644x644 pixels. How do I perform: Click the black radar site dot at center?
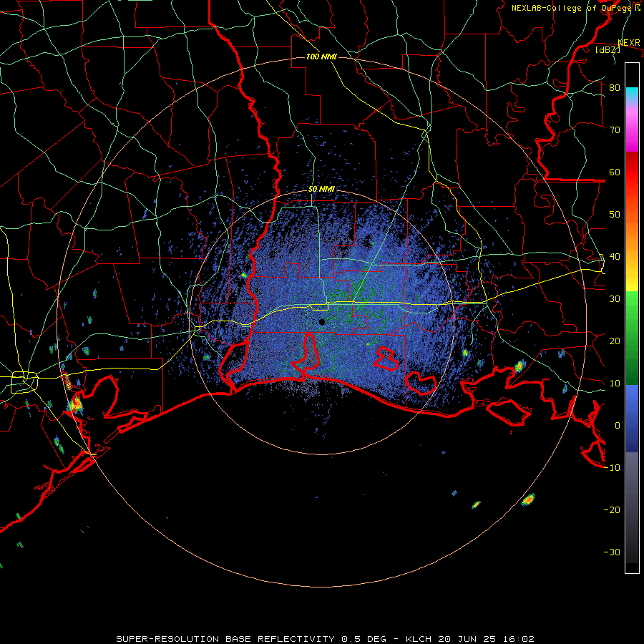(x=322, y=322)
